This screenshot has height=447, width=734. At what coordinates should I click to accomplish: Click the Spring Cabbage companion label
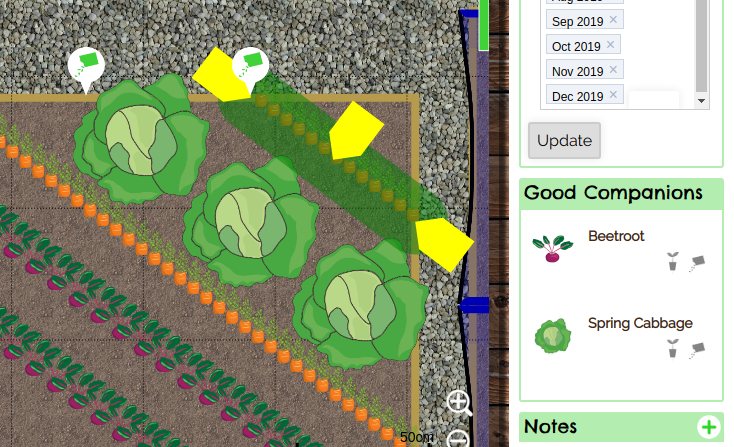click(640, 323)
